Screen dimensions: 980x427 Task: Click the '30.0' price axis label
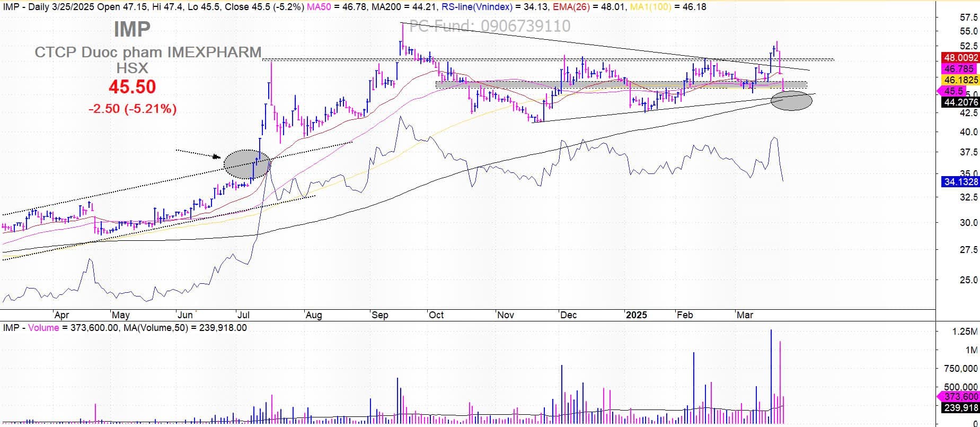click(968, 223)
